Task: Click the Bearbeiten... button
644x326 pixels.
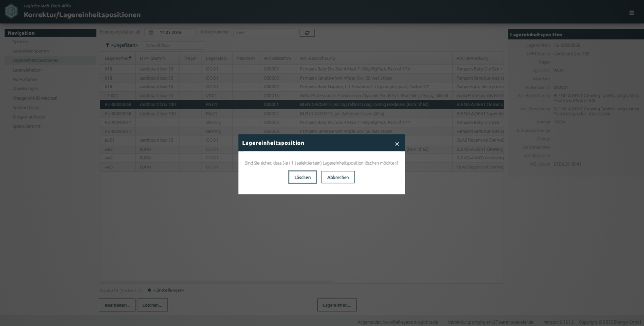Action: 117,305
